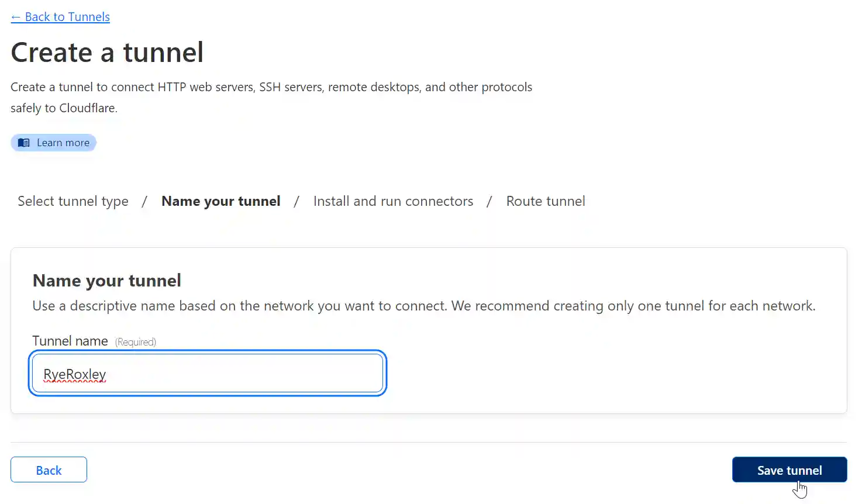Switch to Install and run connectors step

point(393,201)
